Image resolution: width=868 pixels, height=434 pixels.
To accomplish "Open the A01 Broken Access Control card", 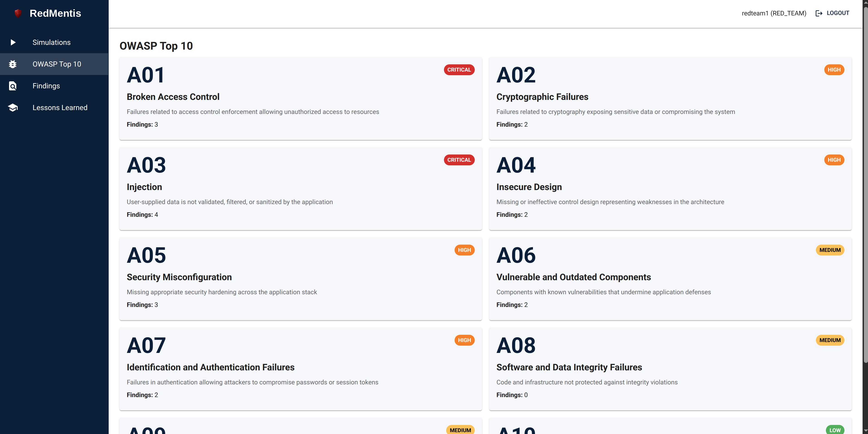I will [x=301, y=99].
